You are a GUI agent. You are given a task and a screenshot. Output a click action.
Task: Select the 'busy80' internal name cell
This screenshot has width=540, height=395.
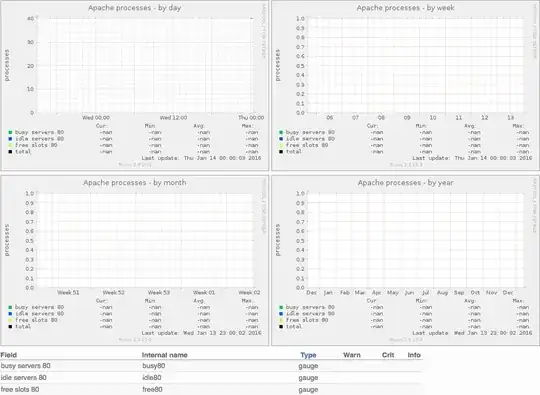coord(154,366)
